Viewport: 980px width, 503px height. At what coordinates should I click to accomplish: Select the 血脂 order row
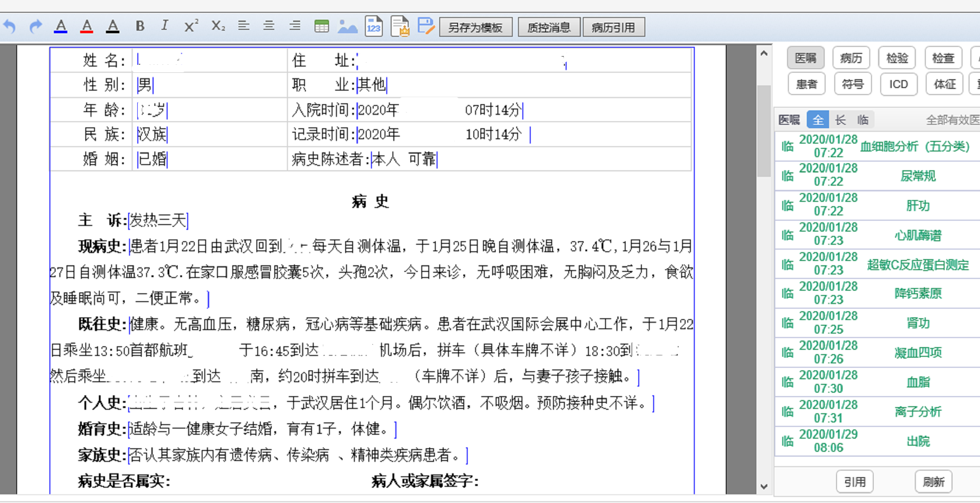(x=877, y=382)
